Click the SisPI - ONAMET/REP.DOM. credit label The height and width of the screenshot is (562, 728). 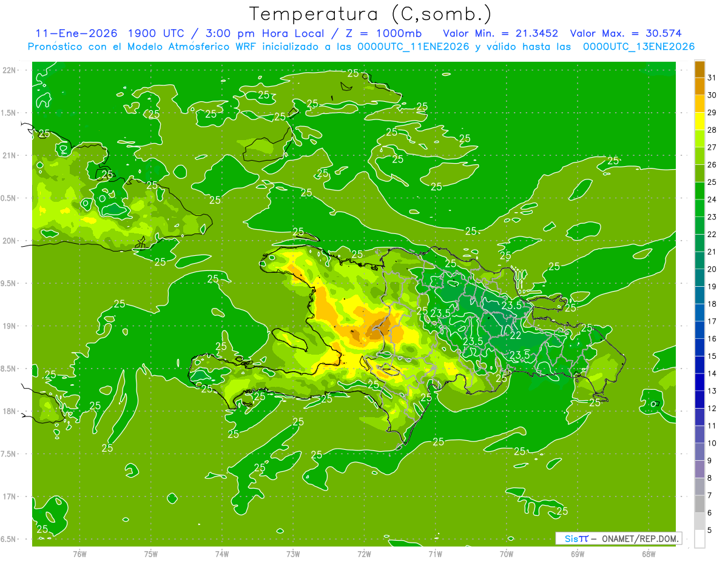(x=618, y=538)
